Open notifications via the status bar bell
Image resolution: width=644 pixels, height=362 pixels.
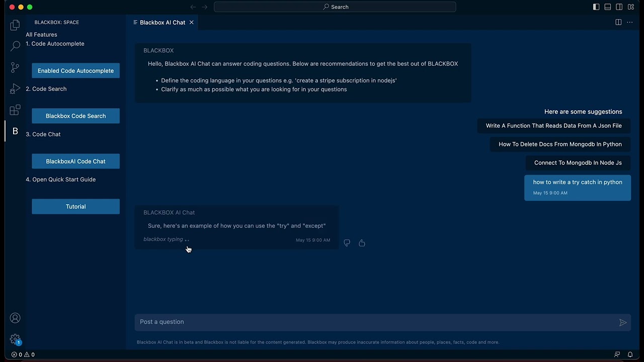click(630, 354)
